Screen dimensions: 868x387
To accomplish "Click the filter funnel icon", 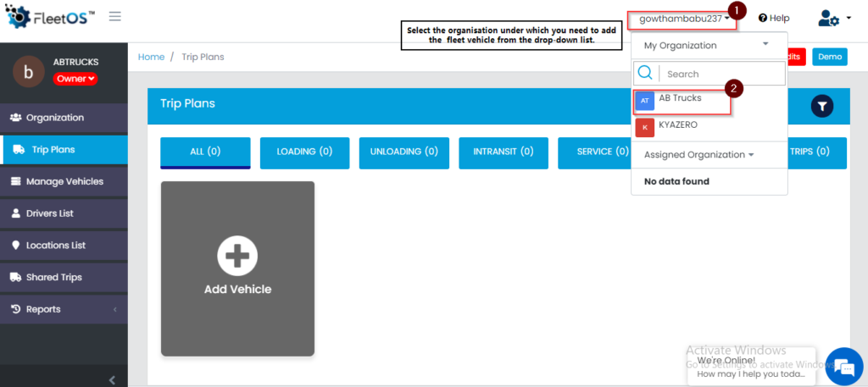I will pos(822,106).
